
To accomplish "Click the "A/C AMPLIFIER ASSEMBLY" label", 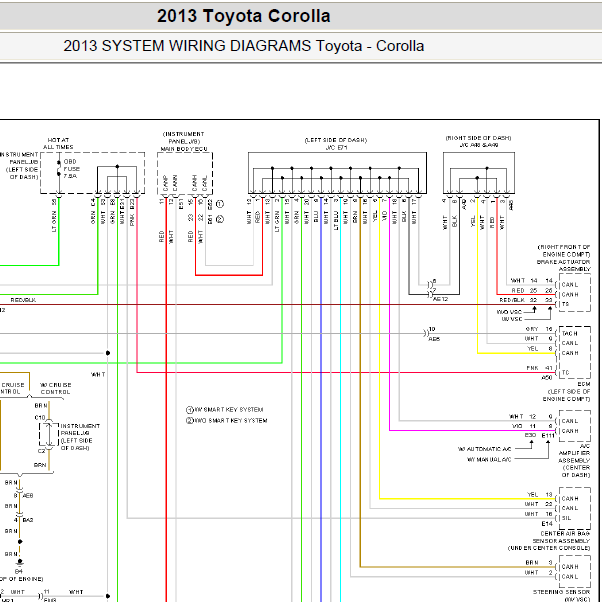I will point(574,453).
